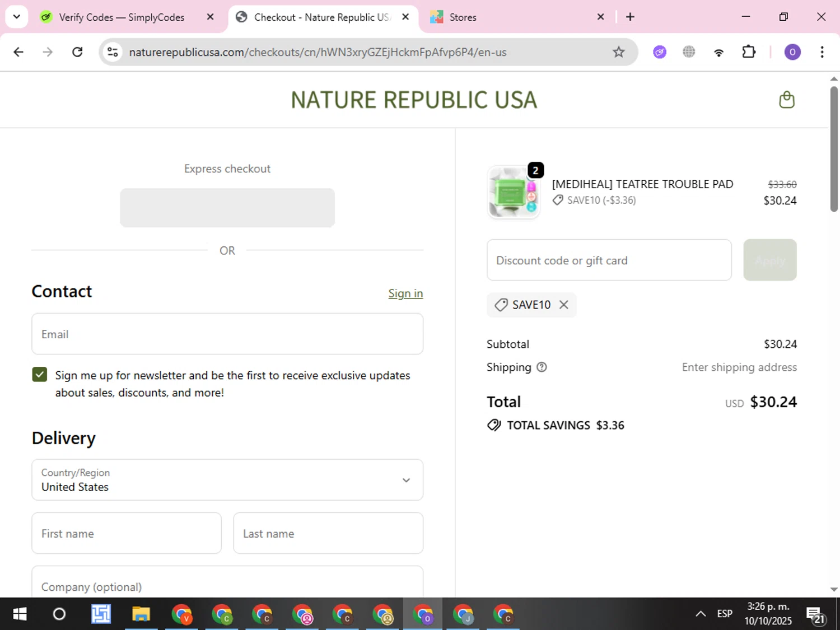Click the browser address bar URL

[x=318, y=52]
